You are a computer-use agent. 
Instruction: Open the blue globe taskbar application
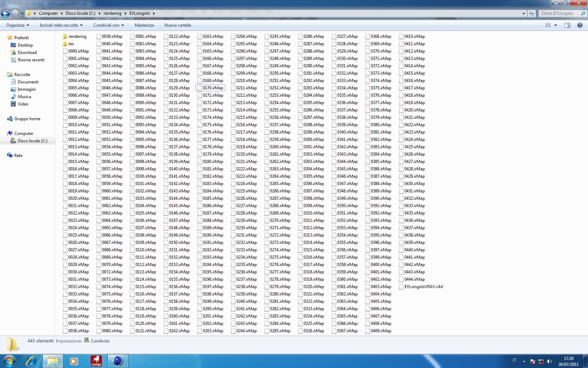point(118,361)
